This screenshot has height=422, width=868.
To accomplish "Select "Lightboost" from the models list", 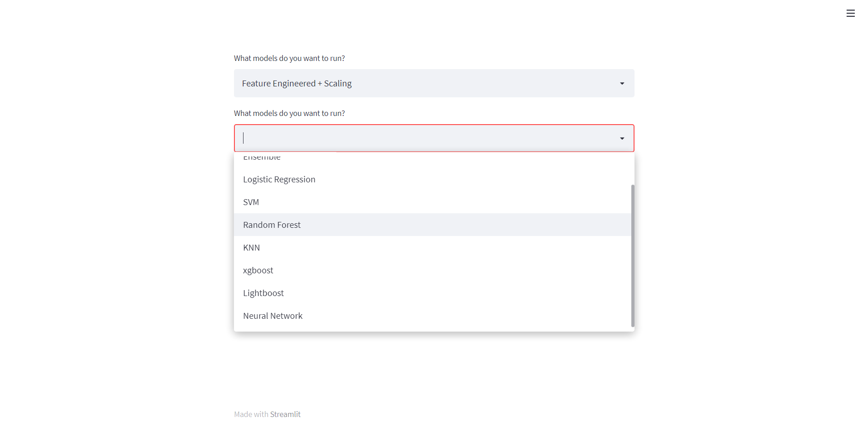I will (263, 293).
